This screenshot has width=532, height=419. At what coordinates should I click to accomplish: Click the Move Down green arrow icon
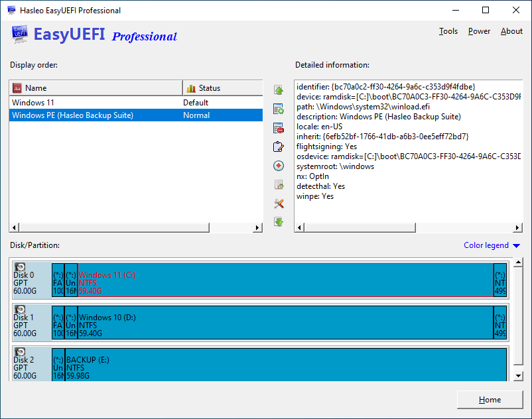point(279,222)
